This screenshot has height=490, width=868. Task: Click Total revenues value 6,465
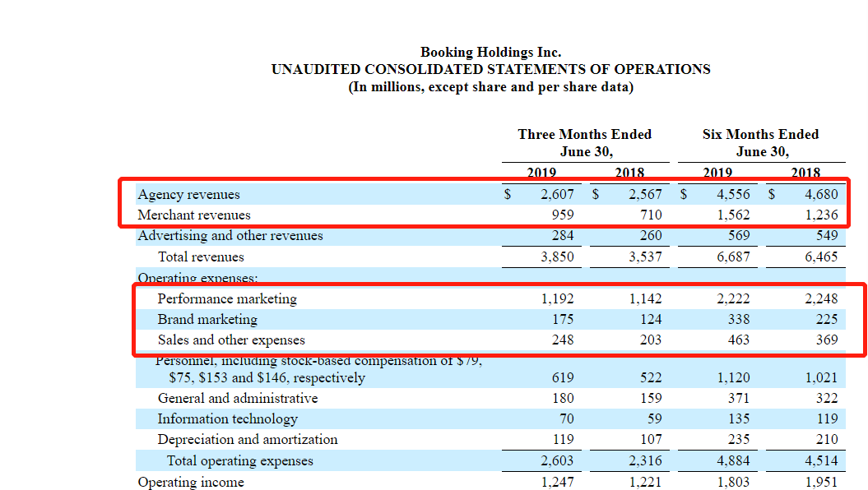point(821,257)
